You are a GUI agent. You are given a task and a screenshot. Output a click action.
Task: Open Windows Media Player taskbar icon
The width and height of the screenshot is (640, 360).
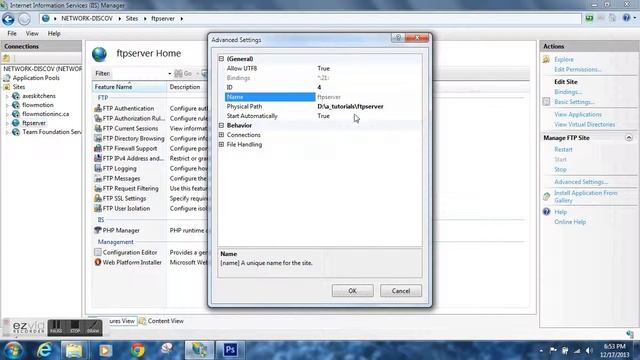[105, 350]
